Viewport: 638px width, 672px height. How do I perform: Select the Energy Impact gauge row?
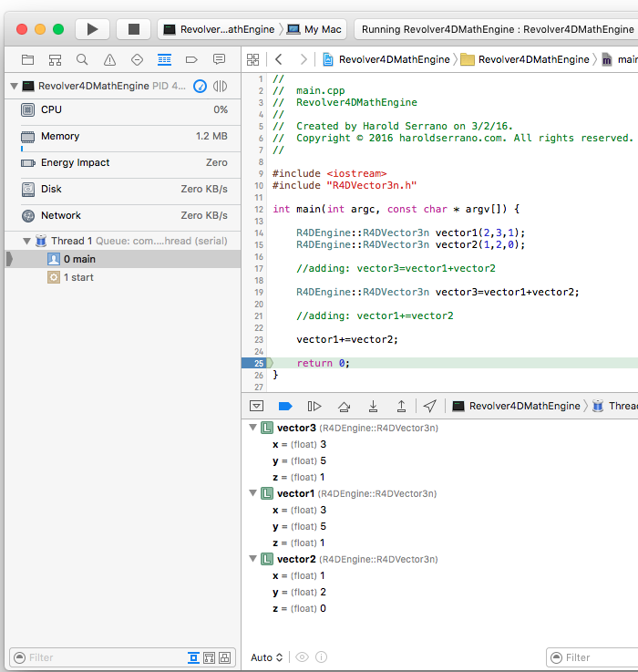coord(123,163)
